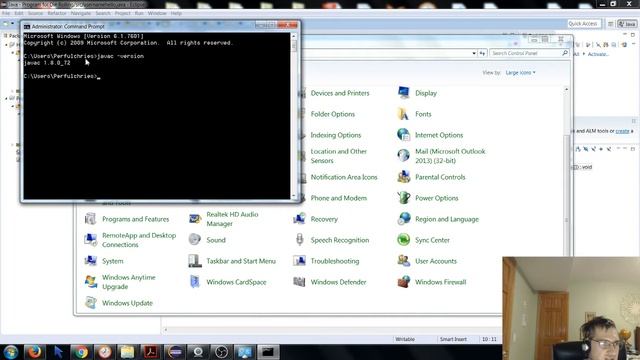This screenshot has height=360, width=640.
Task: Open Adobe Reader from the taskbar
Action: pyautogui.click(x=151, y=351)
